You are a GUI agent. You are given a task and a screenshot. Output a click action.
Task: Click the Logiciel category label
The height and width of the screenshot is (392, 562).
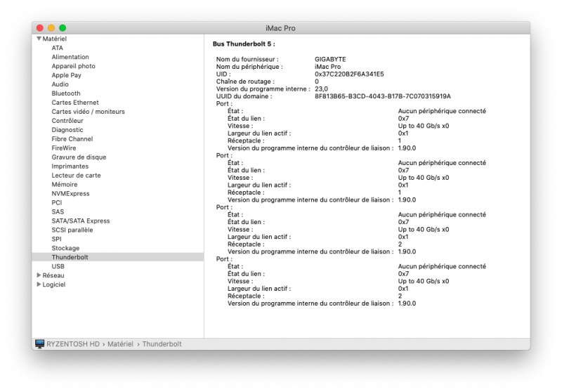(54, 285)
